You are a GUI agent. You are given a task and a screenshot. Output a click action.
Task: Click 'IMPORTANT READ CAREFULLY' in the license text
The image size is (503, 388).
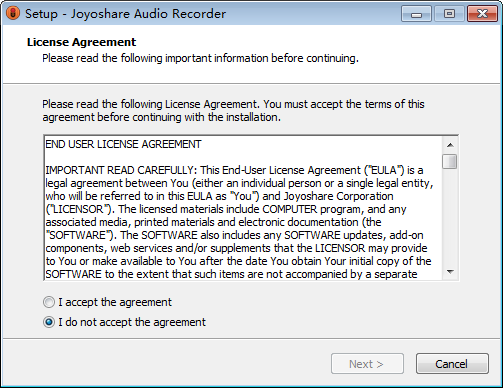pyautogui.click(x=121, y=170)
